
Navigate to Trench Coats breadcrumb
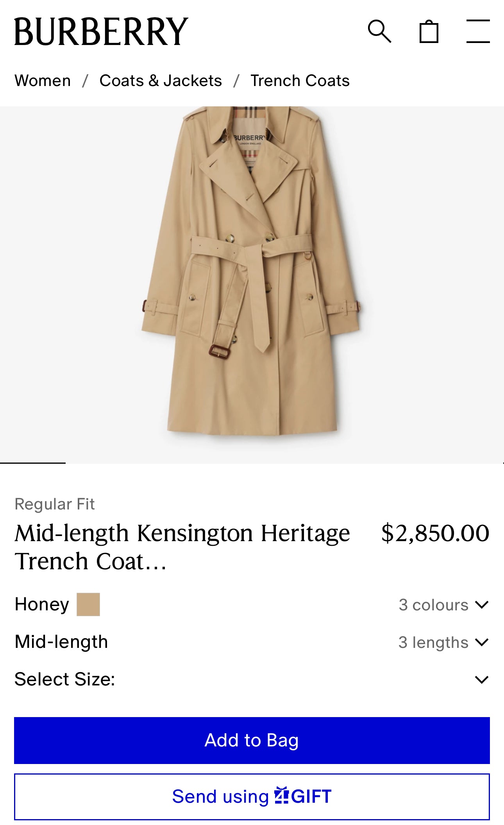point(300,81)
